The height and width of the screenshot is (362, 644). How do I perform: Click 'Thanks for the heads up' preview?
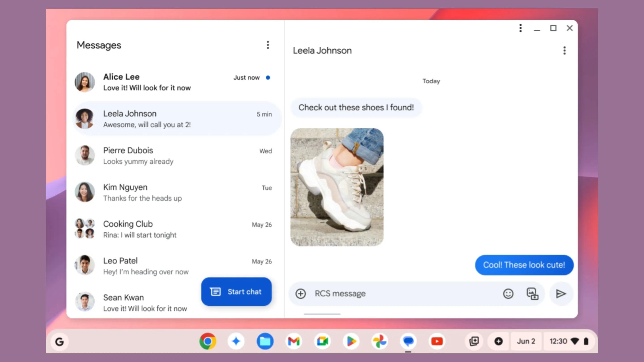pos(142,198)
